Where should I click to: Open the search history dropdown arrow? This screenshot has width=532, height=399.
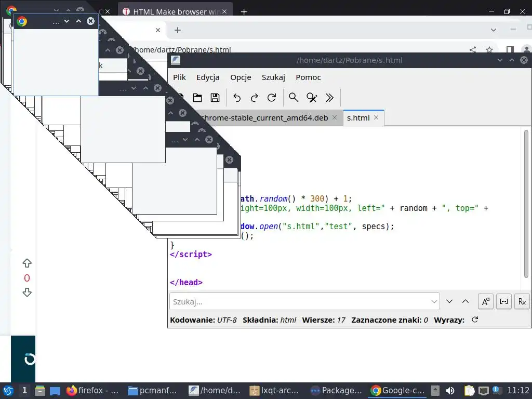(x=434, y=301)
